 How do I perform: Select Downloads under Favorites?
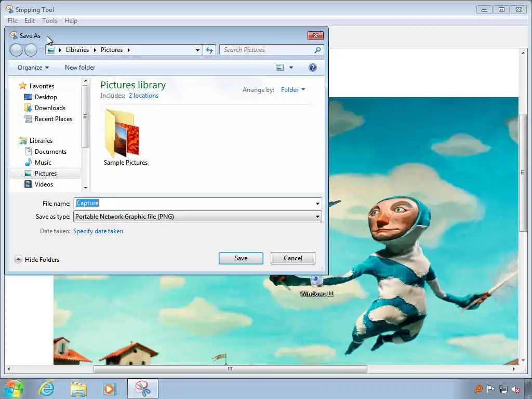pos(50,108)
